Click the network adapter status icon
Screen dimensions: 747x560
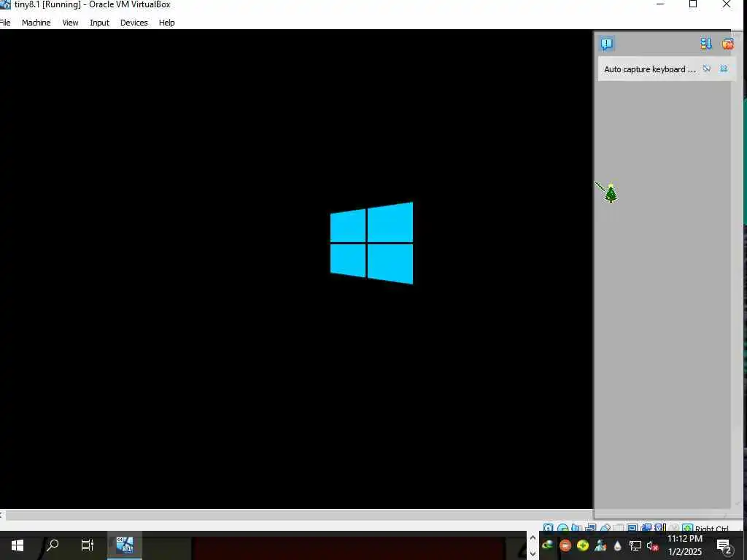pyautogui.click(x=590, y=528)
